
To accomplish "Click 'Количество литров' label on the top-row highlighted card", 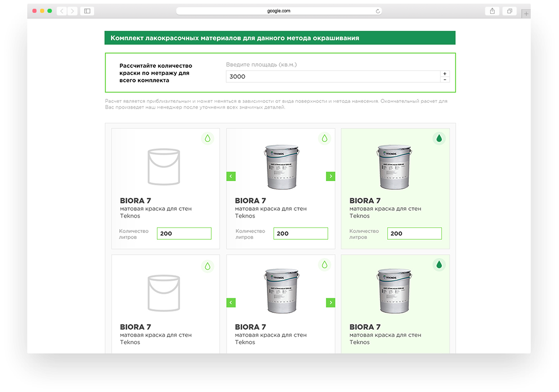I will pos(364,234).
